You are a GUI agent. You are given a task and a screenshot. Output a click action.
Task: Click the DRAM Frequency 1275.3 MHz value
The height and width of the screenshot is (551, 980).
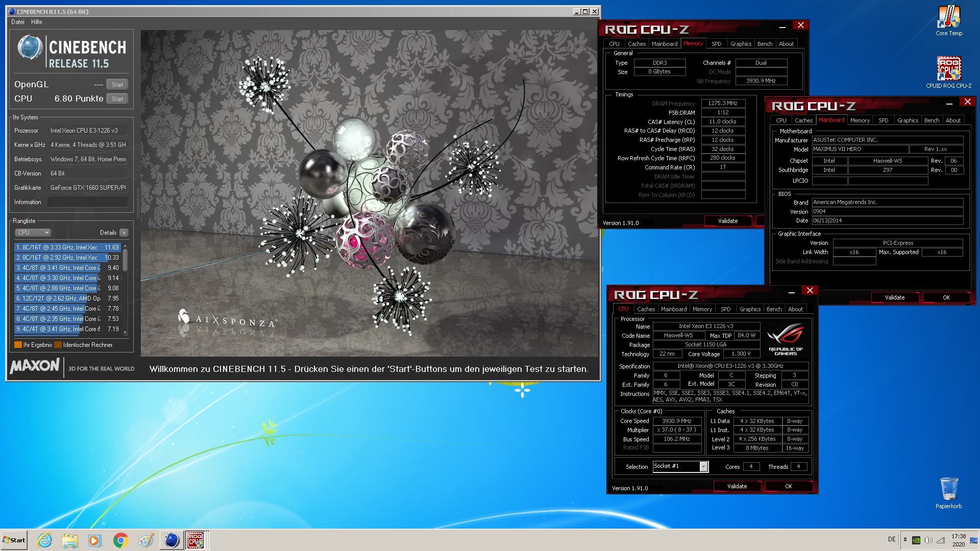pyautogui.click(x=723, y=103)
